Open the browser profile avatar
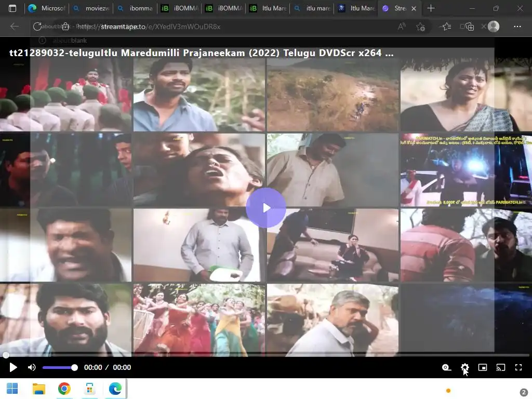532x399 pixels. tap(494, 26)
